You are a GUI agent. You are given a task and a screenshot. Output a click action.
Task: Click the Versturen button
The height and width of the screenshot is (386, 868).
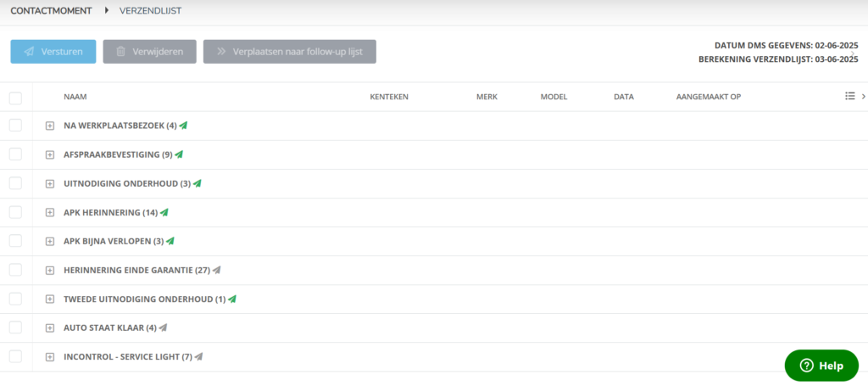pyautogui.click(x=53, y=52)
